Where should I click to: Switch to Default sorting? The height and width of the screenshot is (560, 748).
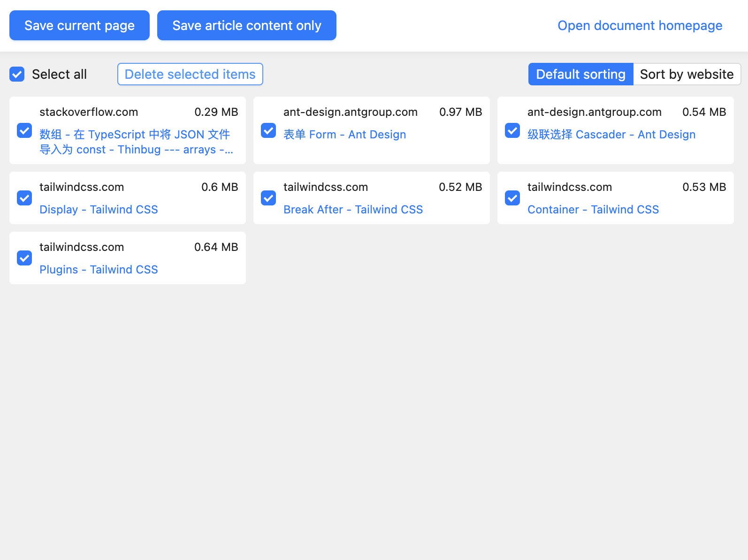580,74
